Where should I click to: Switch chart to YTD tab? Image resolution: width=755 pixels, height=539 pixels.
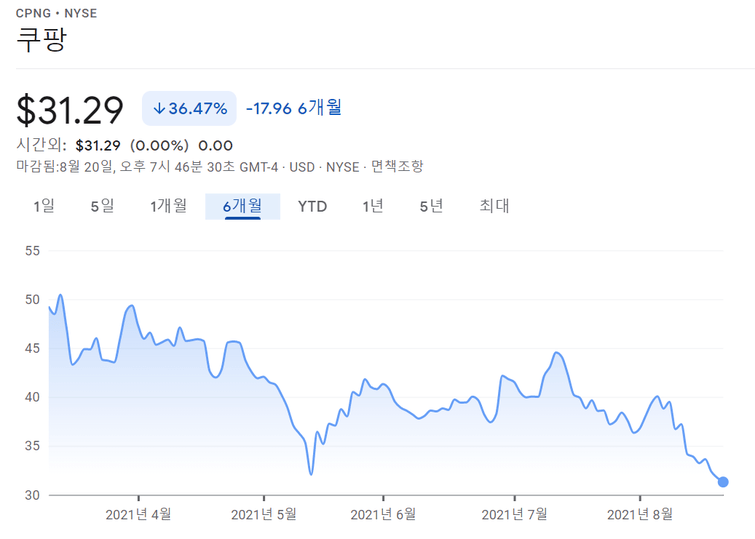(312, 207)
